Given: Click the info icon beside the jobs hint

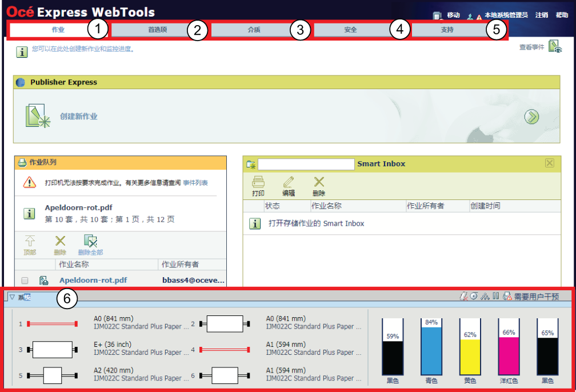Looking at the screenshot, I should (22, 52).
